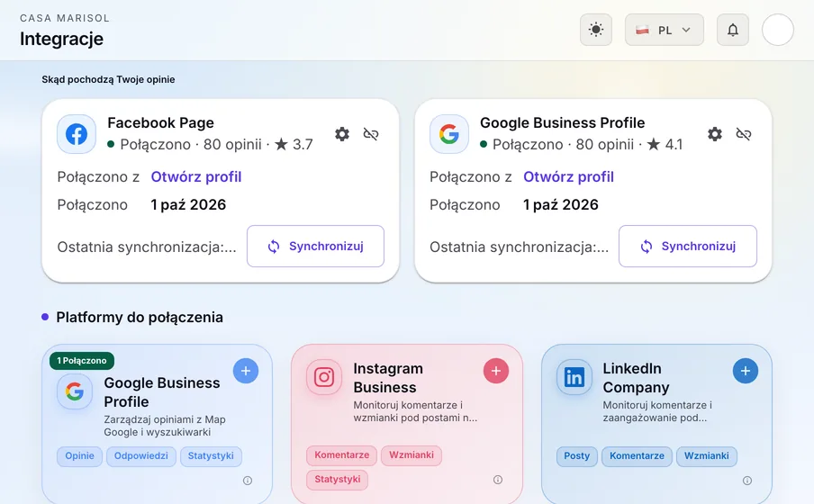Click Synchronizuj on the Facebook Page card
The image size is (814, 504).
(x=316, y=246)
